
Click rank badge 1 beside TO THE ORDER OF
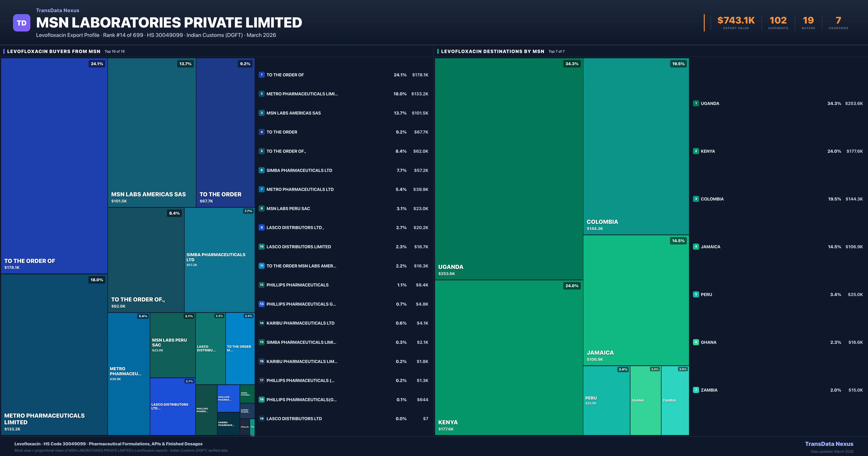pyautogui.click(x=261, y=75)
